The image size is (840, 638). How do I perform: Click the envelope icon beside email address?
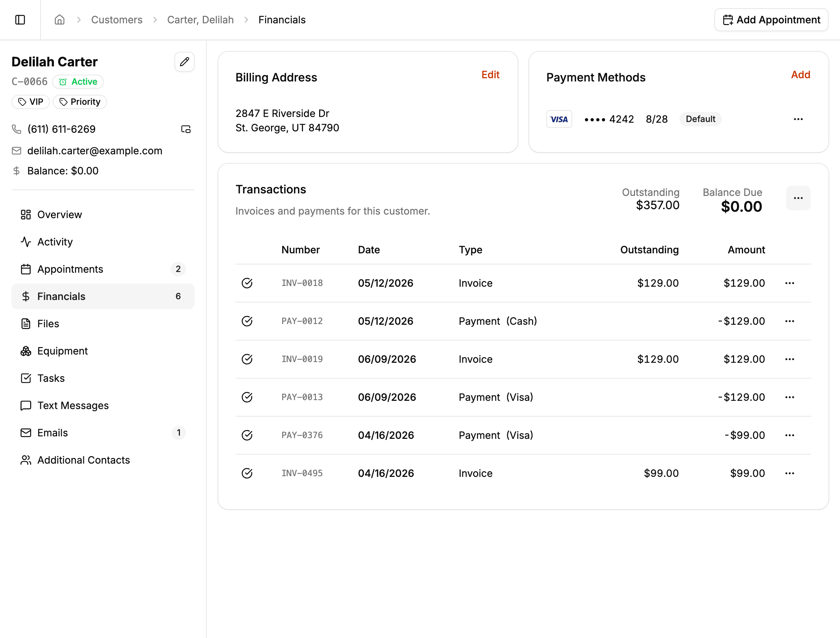click(x=17, y=151)
